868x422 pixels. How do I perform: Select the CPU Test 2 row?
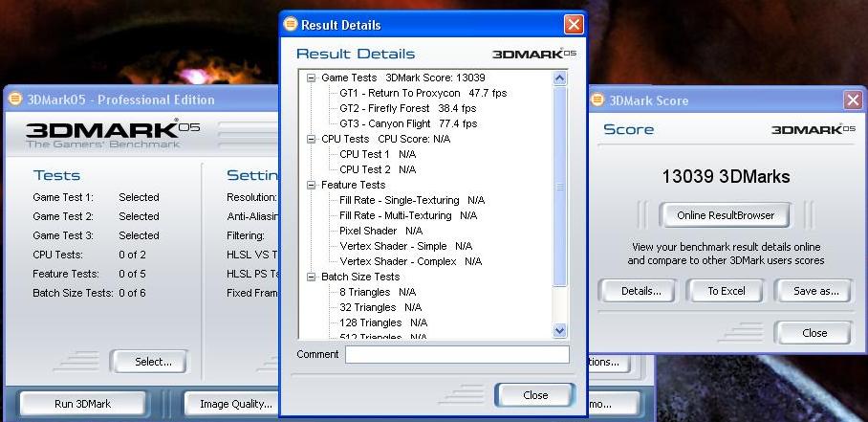378,169
